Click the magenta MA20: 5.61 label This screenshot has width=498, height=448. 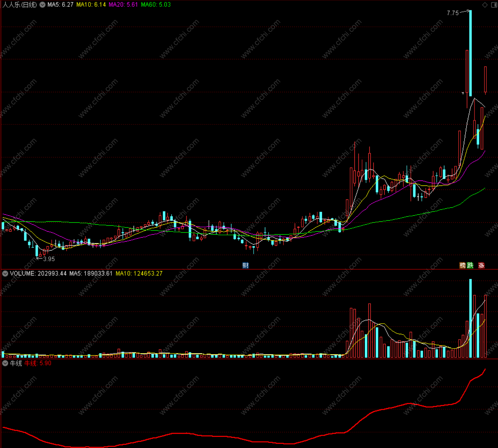point(123,5)
